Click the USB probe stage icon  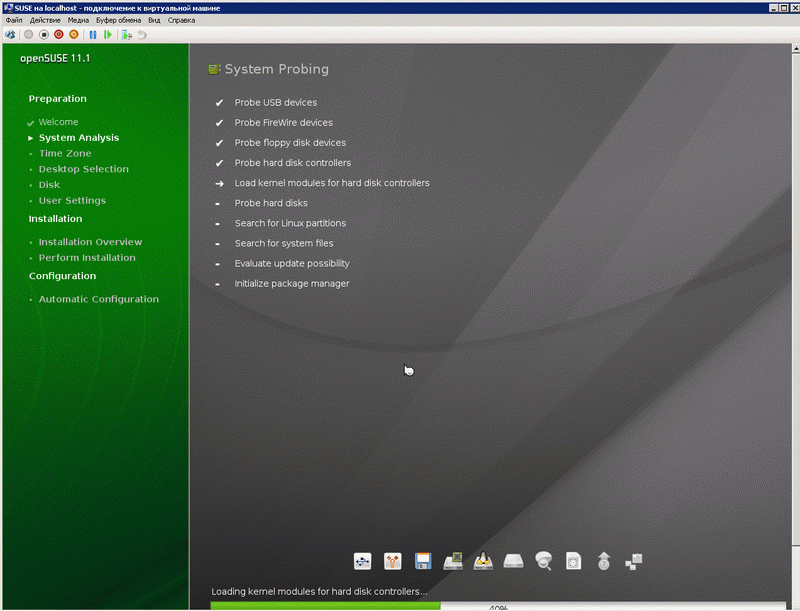[x=362, y=561]
